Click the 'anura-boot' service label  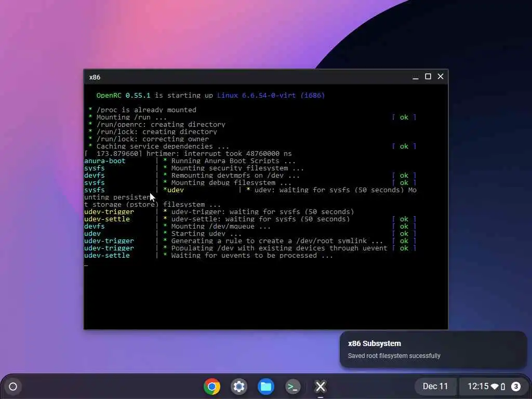point(105,161)
